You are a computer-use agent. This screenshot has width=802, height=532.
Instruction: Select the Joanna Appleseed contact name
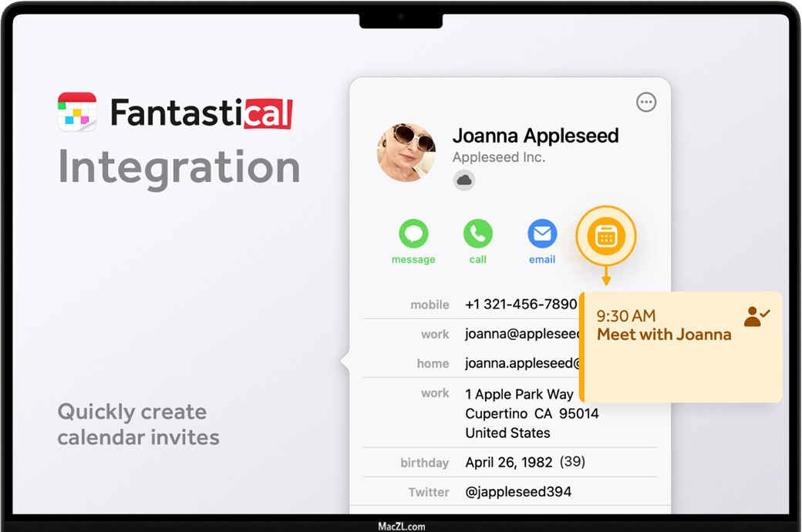(x=535, y=136)
